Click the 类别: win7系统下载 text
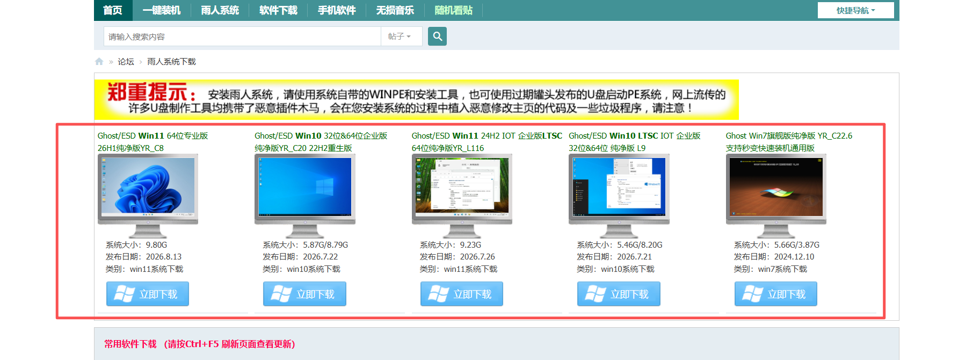Viewport: 980px width, 360px height. tap(771, 269)
